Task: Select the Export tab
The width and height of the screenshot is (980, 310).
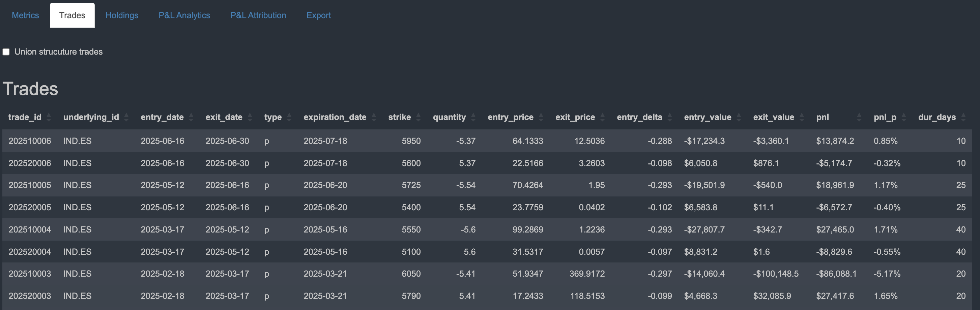Action: pyautogui.click(x=318, y=15)
